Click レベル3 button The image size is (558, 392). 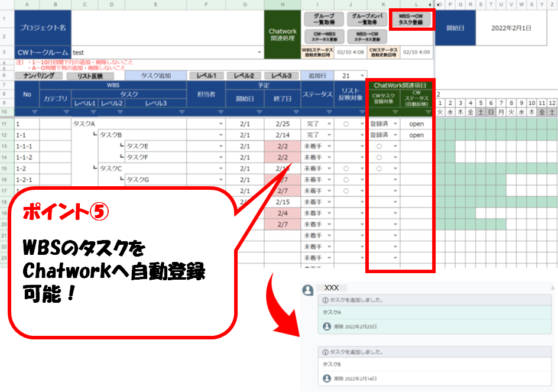(281, 76)
